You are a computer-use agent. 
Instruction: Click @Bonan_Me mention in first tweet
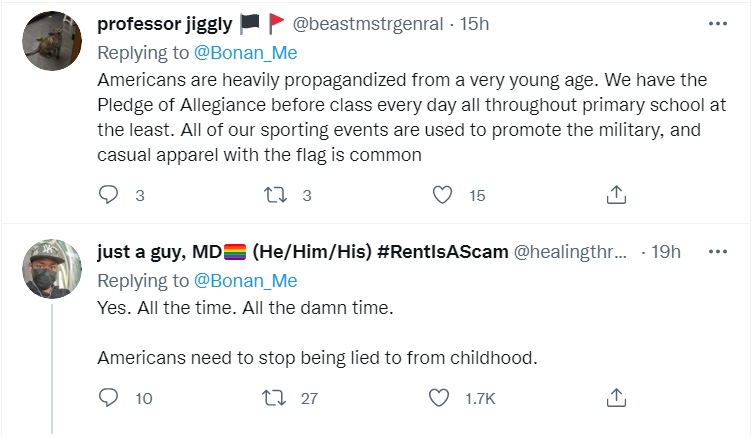(x=249, y=52)
